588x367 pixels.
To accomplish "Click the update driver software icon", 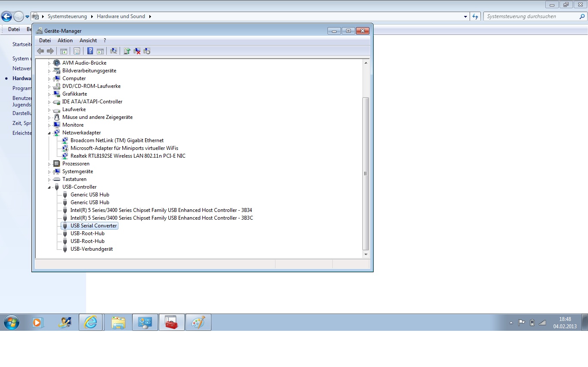I will 127,51.
